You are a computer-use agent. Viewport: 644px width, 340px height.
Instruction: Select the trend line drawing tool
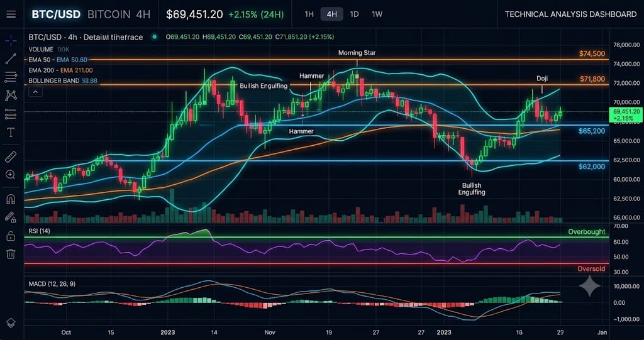[x=11, y=58]
